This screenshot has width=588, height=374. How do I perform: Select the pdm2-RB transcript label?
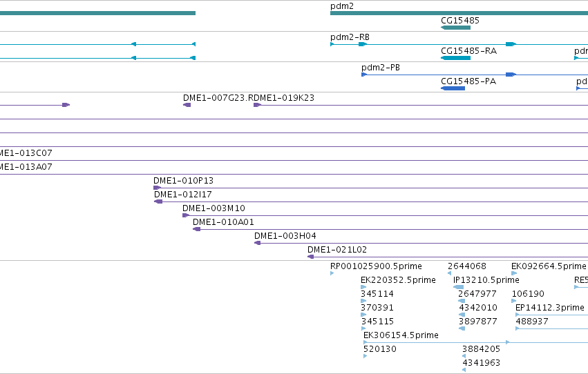coord(350,37)
